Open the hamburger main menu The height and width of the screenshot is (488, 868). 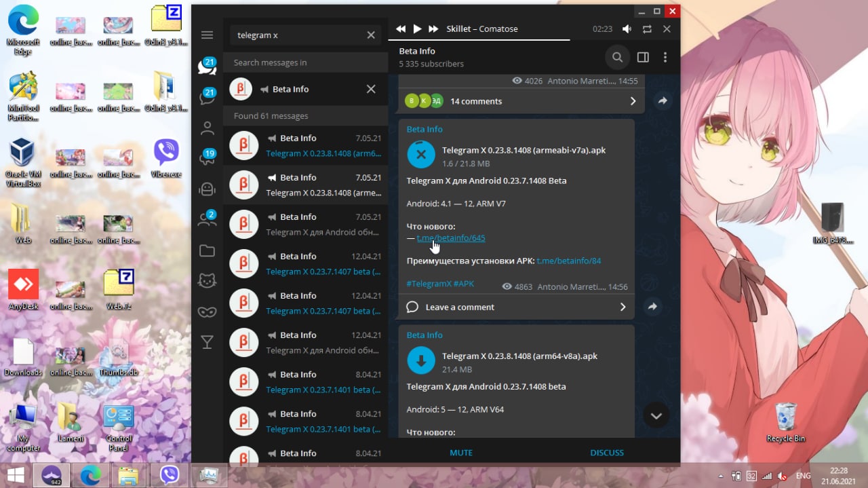[x=208, y=35]
